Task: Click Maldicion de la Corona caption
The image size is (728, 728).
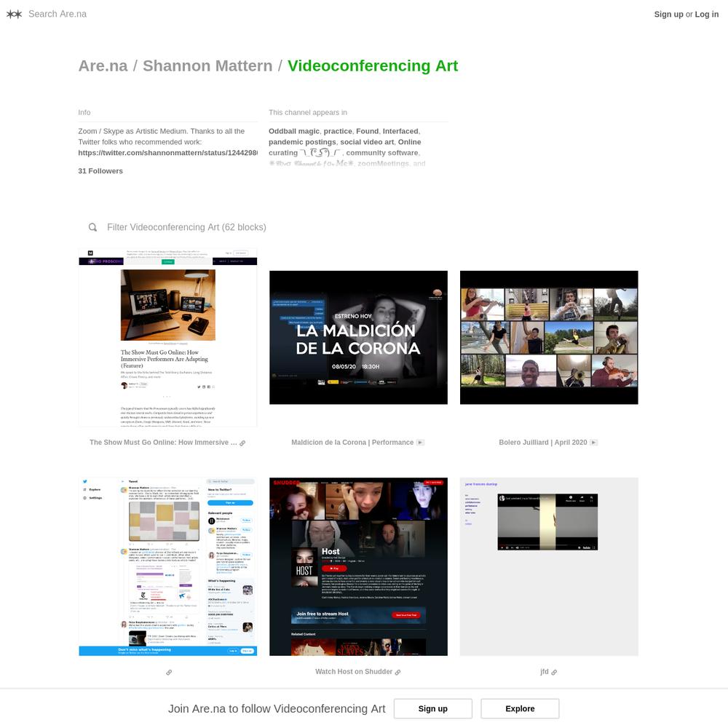Action: [x=352, y=443]
